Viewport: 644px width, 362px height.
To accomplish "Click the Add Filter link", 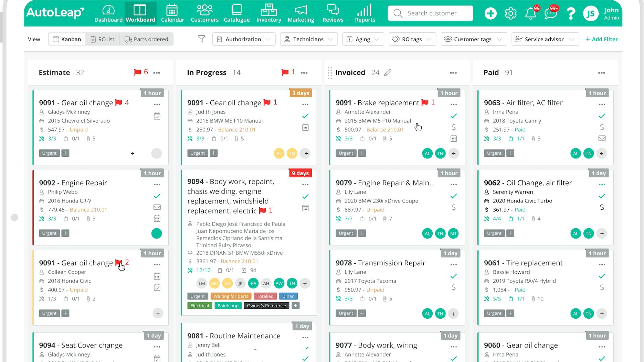I will tap(602, 39).
